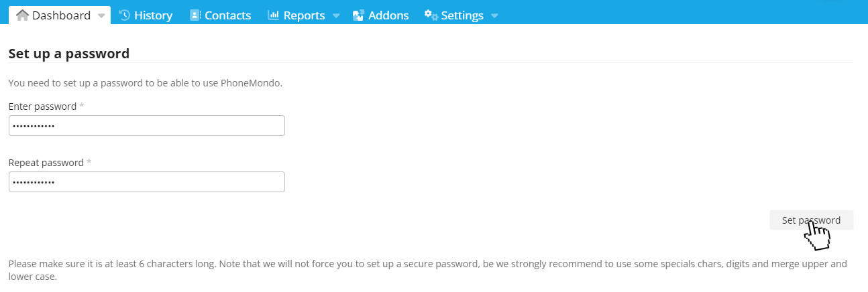This screenshot has width=868, height=292.
Task: Click the Addons puzzle piece icon
Action: pyautogui.click(x=358, y=15)
